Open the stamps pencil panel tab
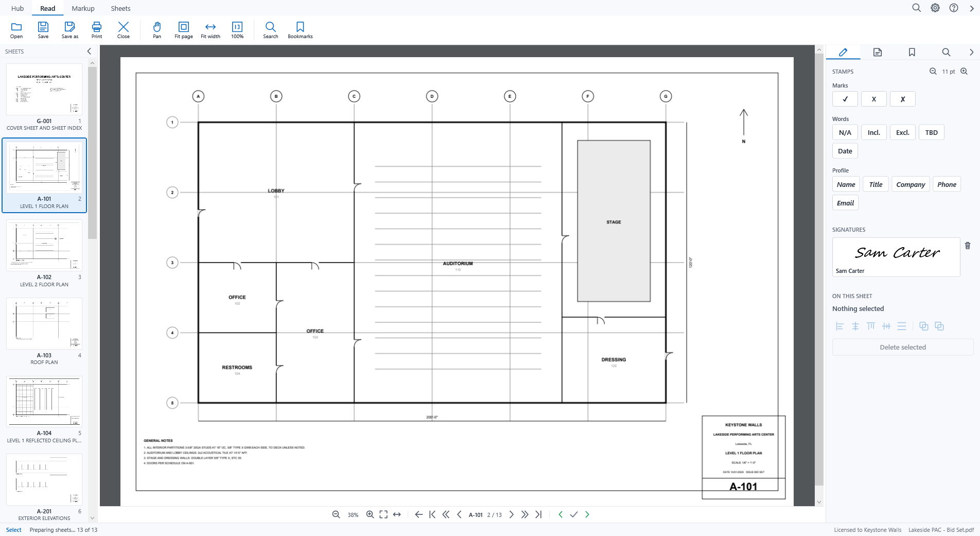The width and height of the screenshot is (980, 536). [843, 52]
